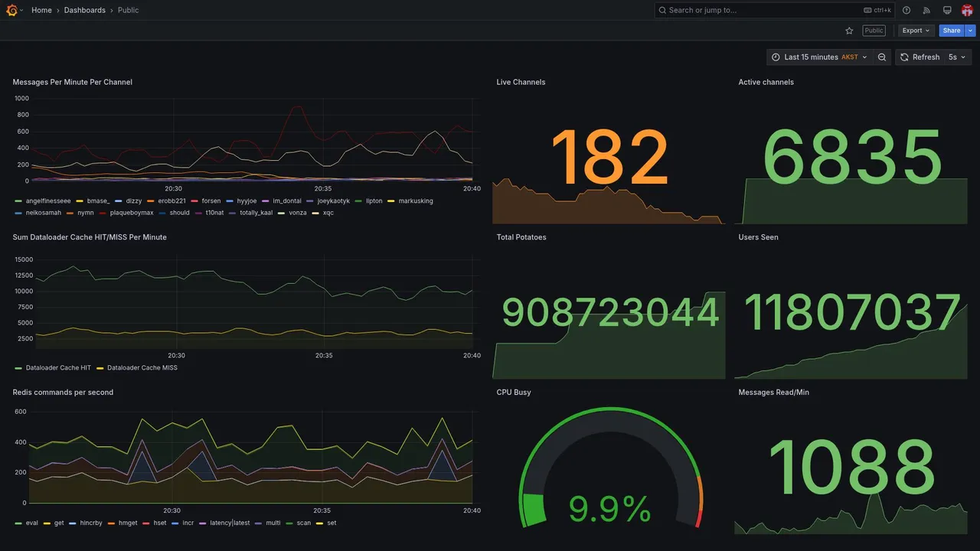Click the Public badge

(x=874, y=31)
